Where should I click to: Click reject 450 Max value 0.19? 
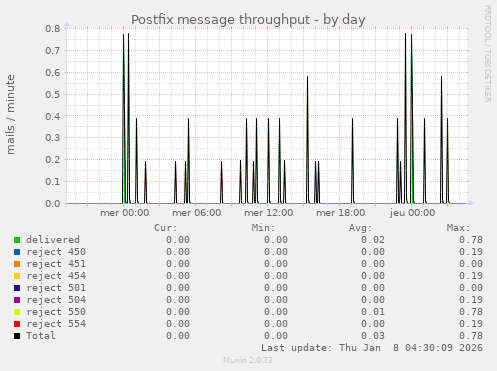(471, 252)
